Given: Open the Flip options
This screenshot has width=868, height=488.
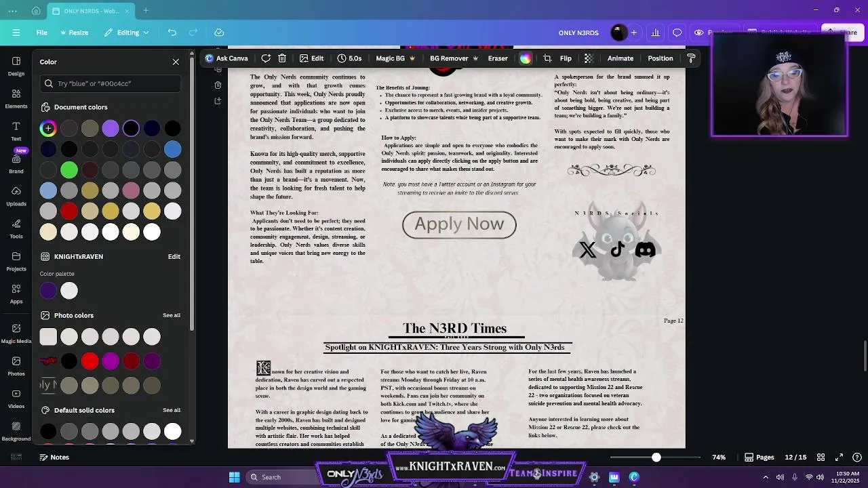Looking at the screenshot, I should coord(566,58).
